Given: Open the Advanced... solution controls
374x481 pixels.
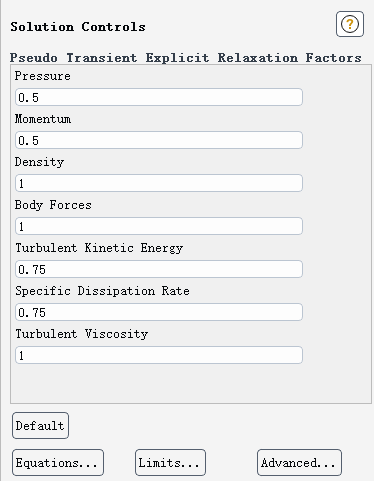Looking at the screenshot, I should pyautogui.click(x=299, y=463).
